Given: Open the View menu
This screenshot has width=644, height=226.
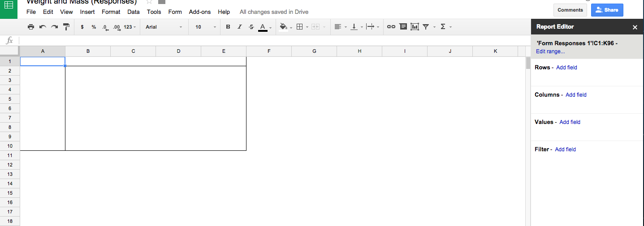Looking at the screenshot, I should coord(66,12).
